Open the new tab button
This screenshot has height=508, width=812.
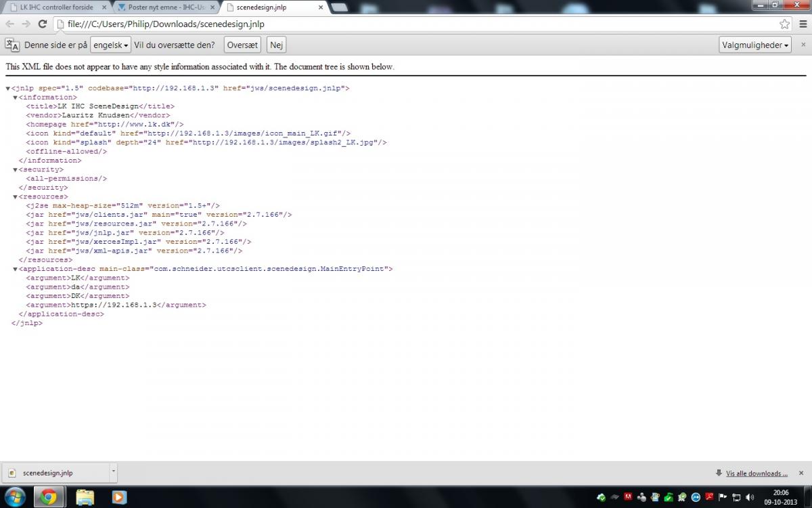click(x=340, y=7)
